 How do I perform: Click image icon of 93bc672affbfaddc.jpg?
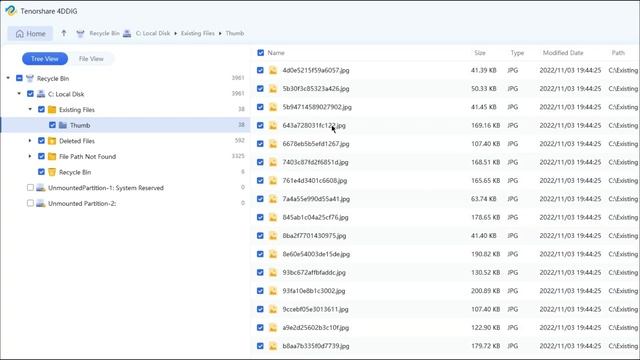coord(273,272)
